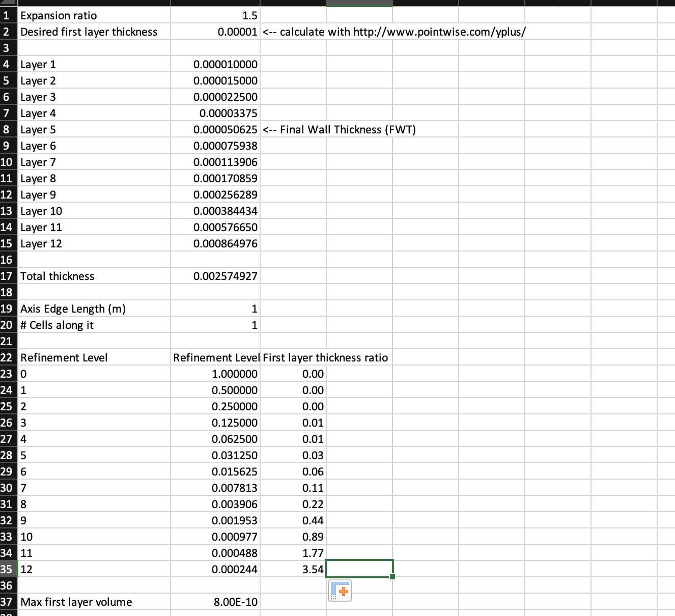Select the Layer 11 value 0.000576650
The width and height of the screenshot is (675, 616).
pyautogui.click(x=215, y=228)
